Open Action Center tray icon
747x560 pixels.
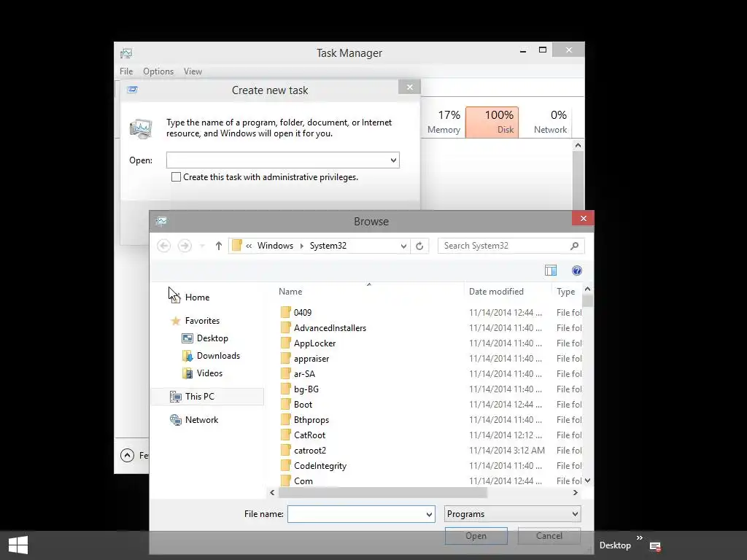pos(656,546)
